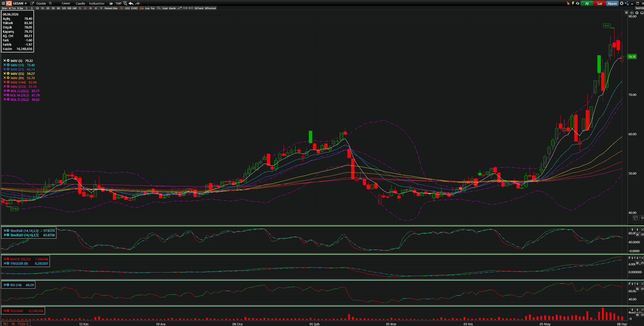This screenshot has width=644, height=326.
Task: Click the yellow lightning quick-order icon
Action: click(x=573, y=3)
